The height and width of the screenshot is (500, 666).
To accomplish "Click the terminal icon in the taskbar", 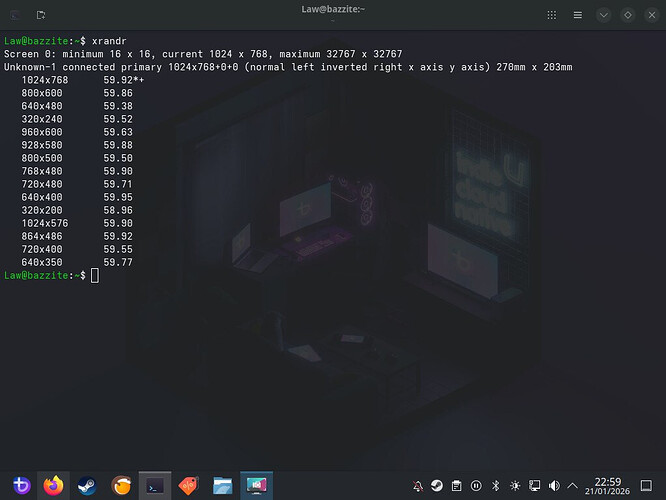I will 154,485.
